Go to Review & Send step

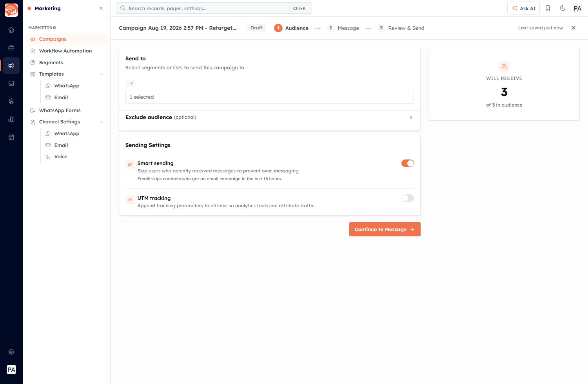pos(401,28)
